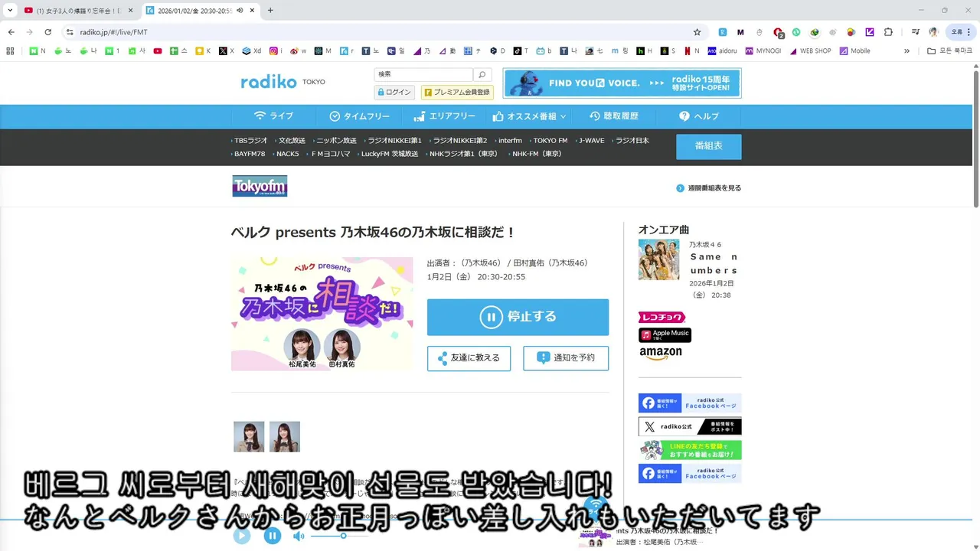
Task: Select NHKラジオ第1（東京） station
Action: (x=463, y=154)
